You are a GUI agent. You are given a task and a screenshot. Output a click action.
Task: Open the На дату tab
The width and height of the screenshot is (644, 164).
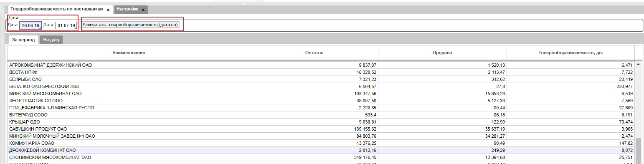coord(52,40)
